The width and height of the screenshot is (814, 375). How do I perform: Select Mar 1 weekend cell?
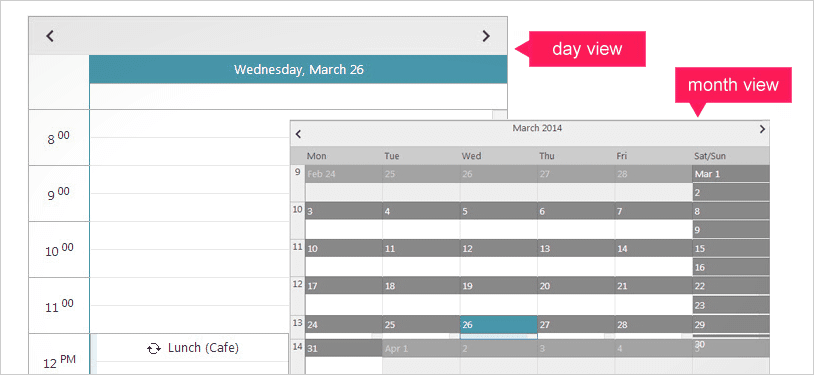pyautogui.click(x=731, y=174)
